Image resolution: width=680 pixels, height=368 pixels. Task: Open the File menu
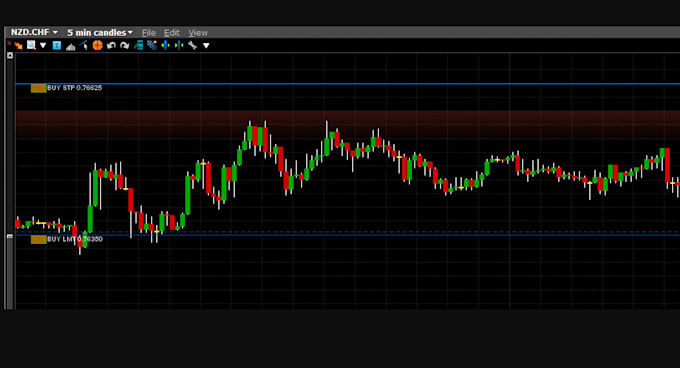tap(149, 33)
